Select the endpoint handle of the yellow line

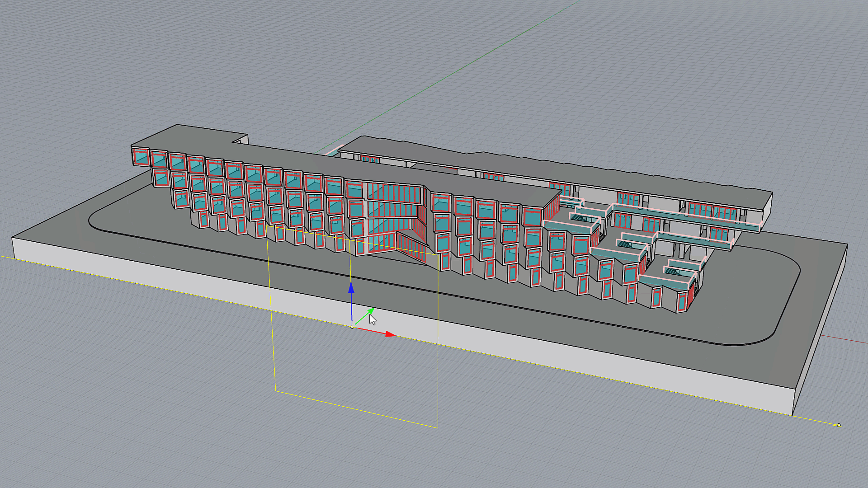tap(839, 425)
